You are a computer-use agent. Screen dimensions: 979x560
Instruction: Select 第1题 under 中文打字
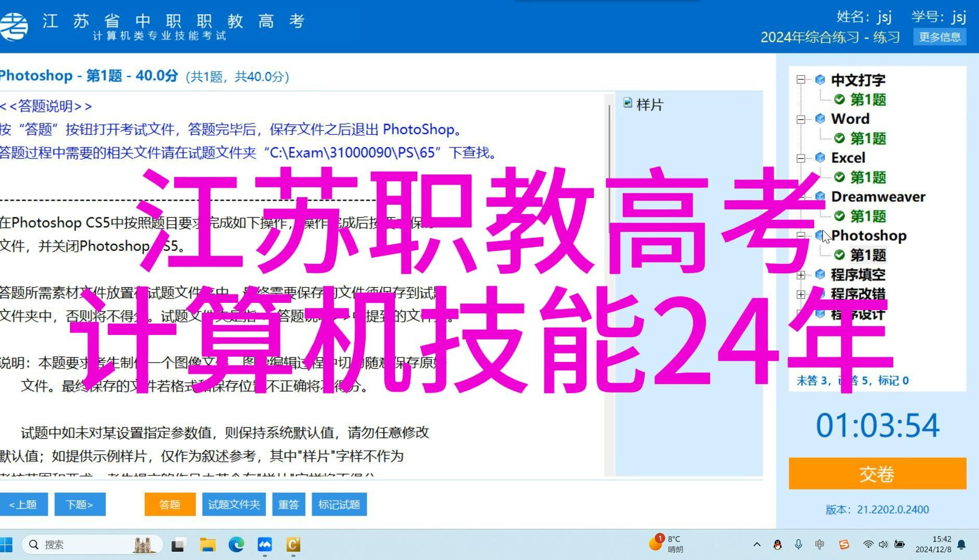pyautogui.click(x=868, y=99)
